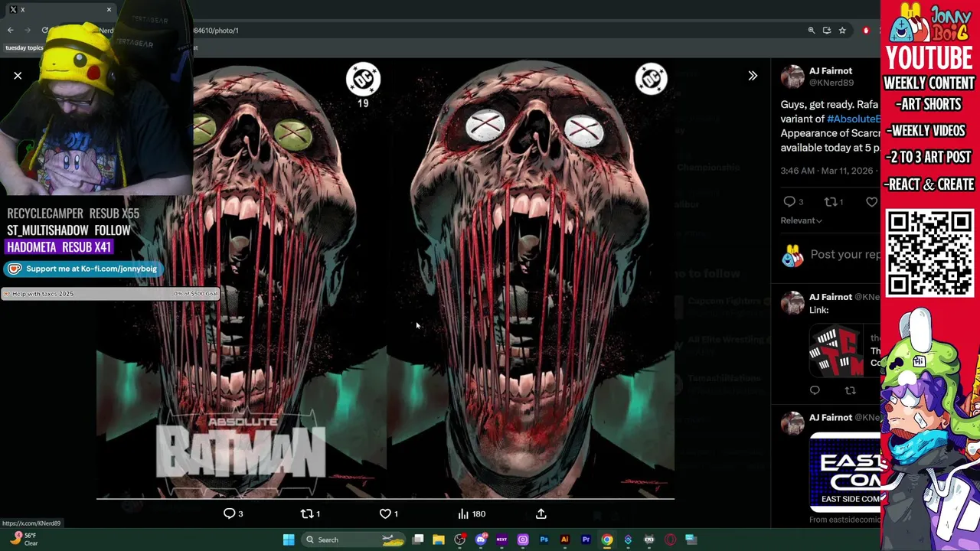Open purple camera app on taskbar
This screenshot has height=551, width=980.
coord(523,540)
